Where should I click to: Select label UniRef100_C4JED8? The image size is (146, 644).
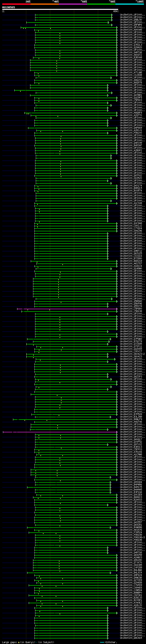coord(131,75)
